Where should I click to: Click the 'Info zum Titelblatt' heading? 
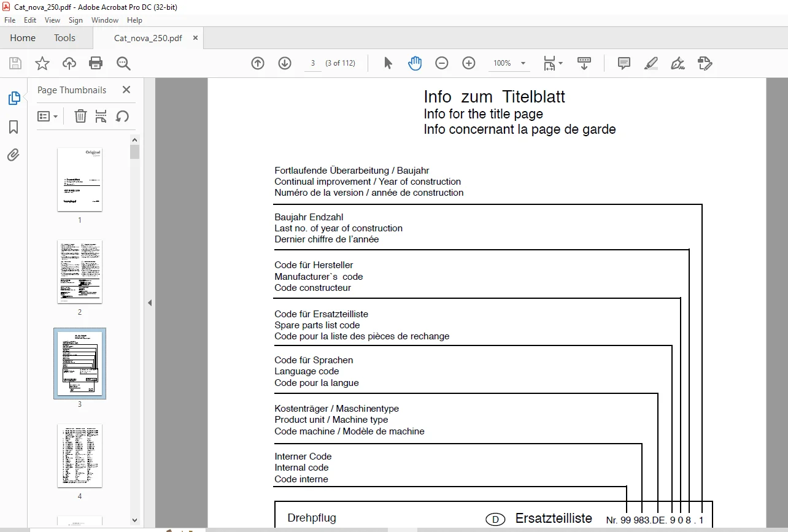tap(494, 97)
